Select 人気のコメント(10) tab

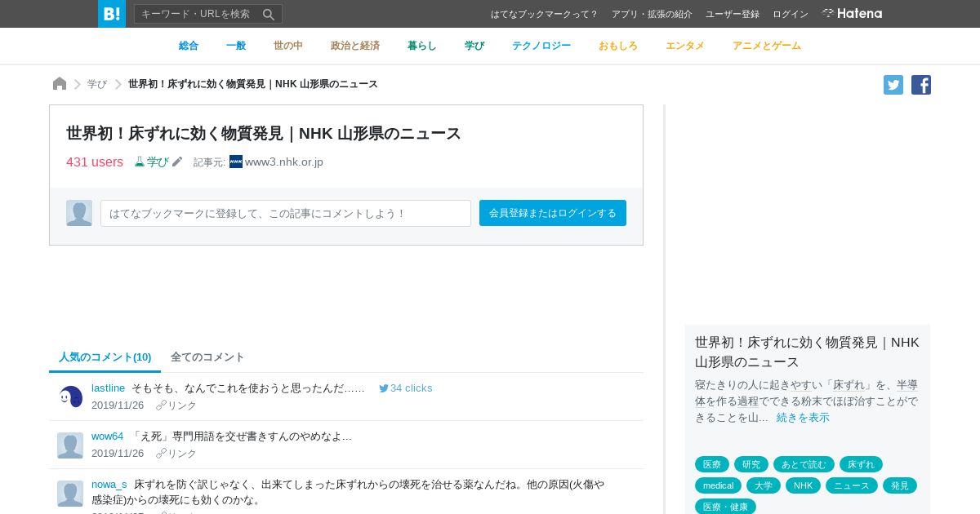coord(105,357)
